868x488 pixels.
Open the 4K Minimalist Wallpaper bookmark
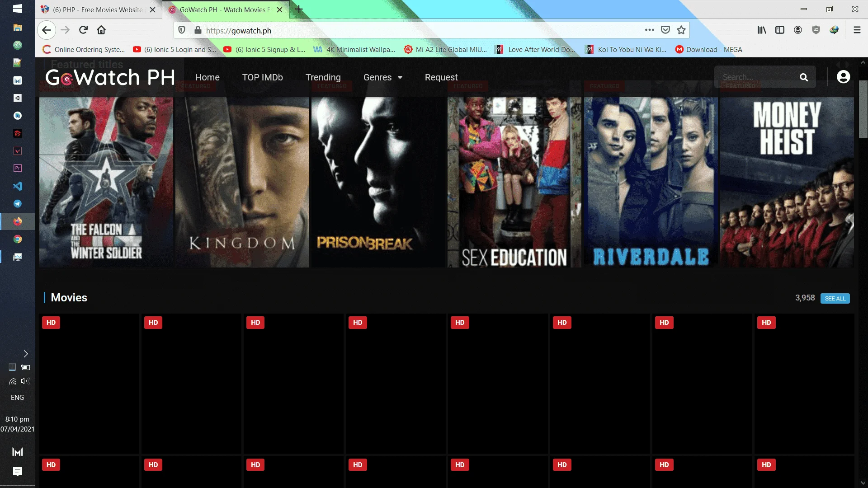354,50
